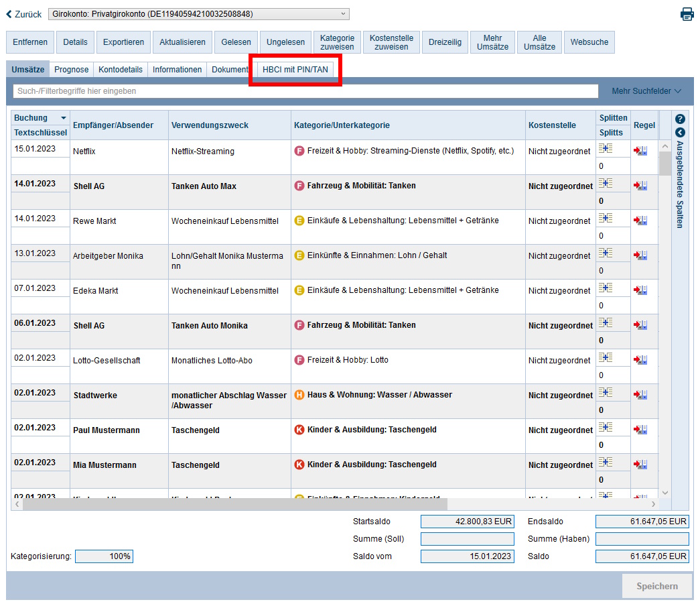Load Mehr Umsätze
Image resolution: width=700 pixels, height=604 pixels.
[492, 42]
